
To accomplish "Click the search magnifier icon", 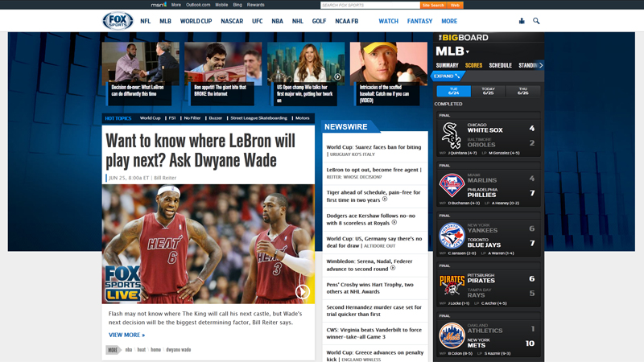I will coord(536,21).
